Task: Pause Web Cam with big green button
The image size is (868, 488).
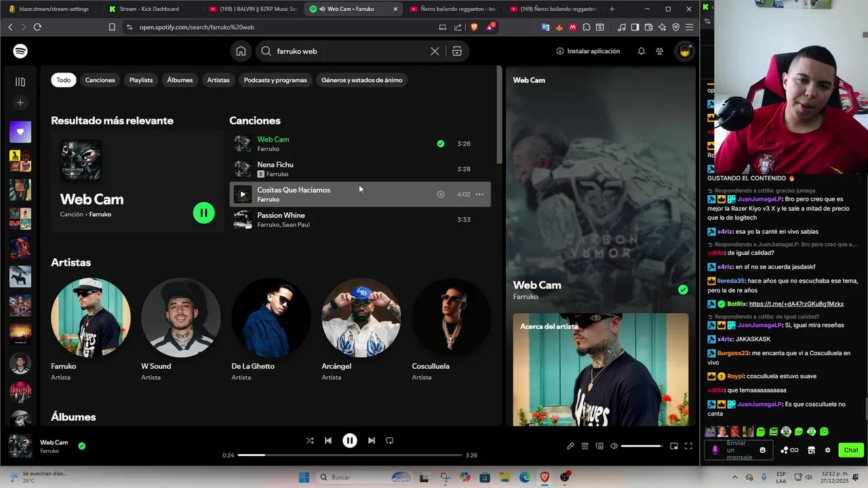Action: coord(204,213)
